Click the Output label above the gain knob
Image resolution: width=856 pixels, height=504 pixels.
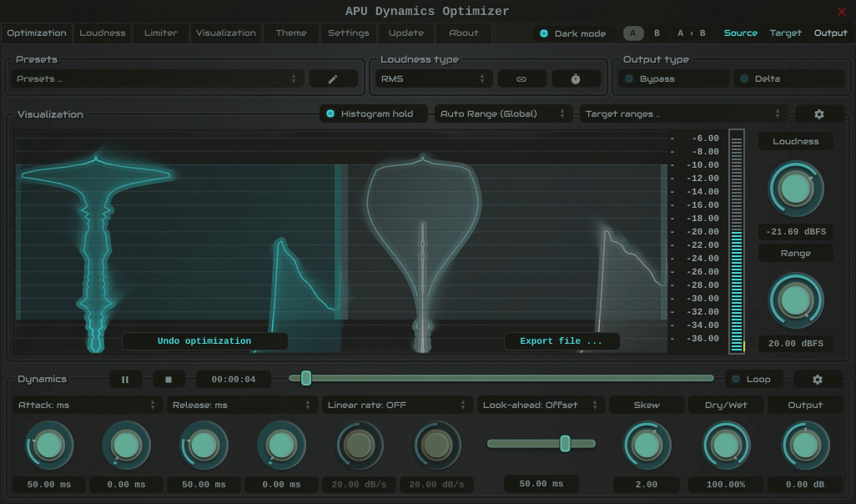805,406
